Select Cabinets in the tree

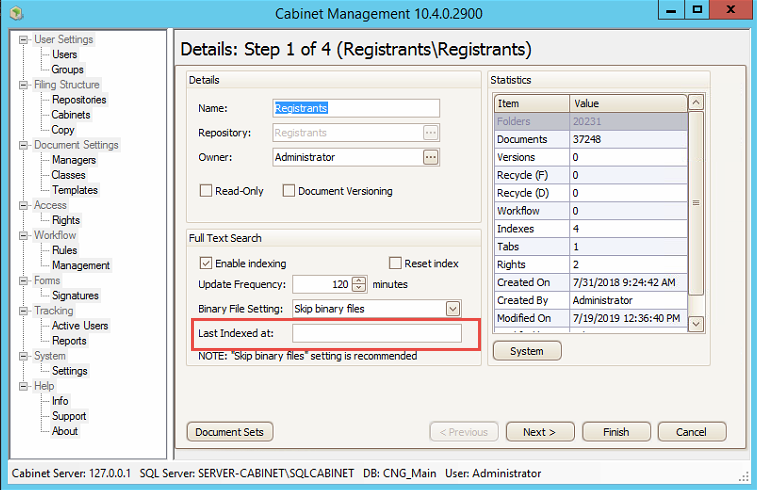(x=71, y=114)
